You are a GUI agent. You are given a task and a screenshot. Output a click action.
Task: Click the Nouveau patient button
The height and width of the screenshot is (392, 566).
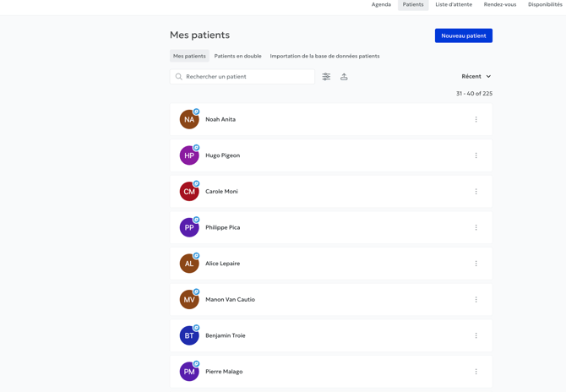pos(463,35)
